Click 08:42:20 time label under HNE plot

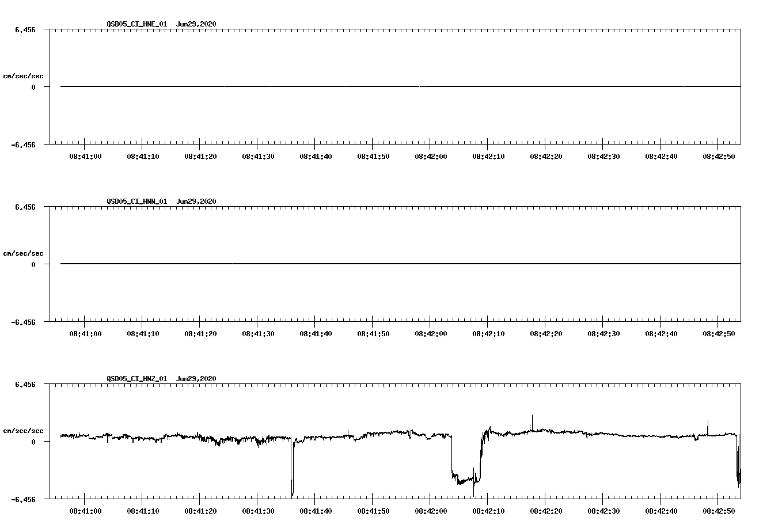546,157
